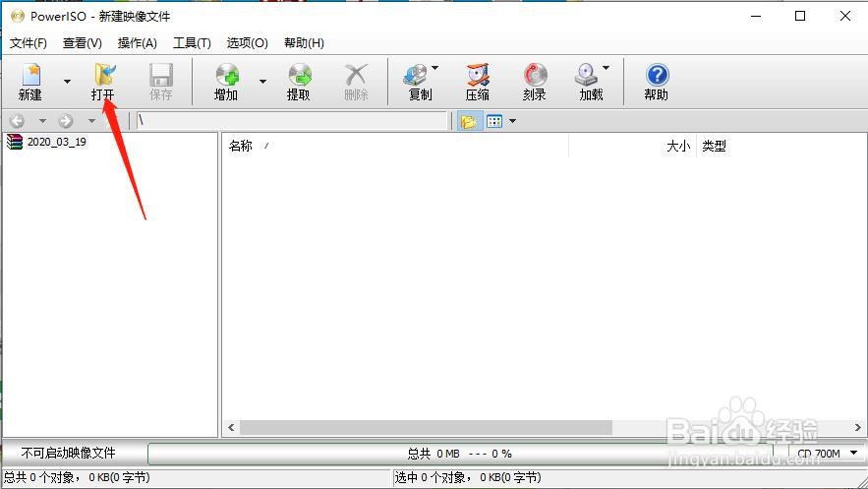Open the 工具(T) menu
The height and width of the screenshot is (489, 868).
coord(192,42)
